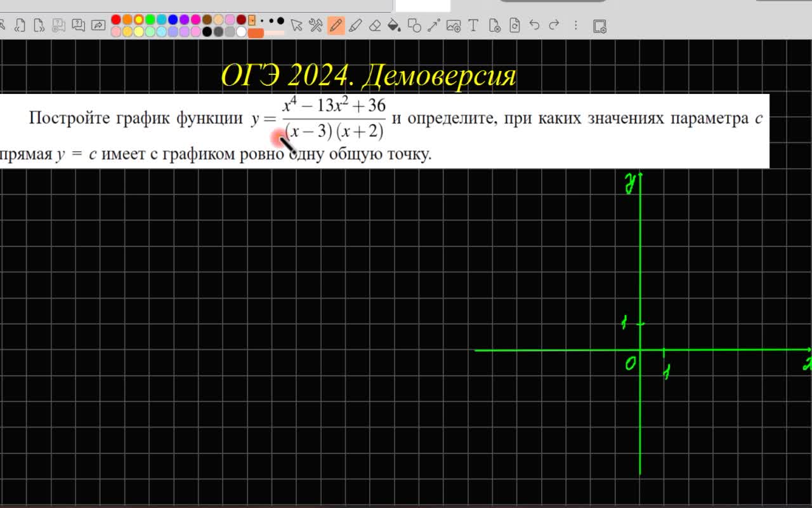Choose the smallest pen thickness dot

pyautogui.click(x=262, y=21)
